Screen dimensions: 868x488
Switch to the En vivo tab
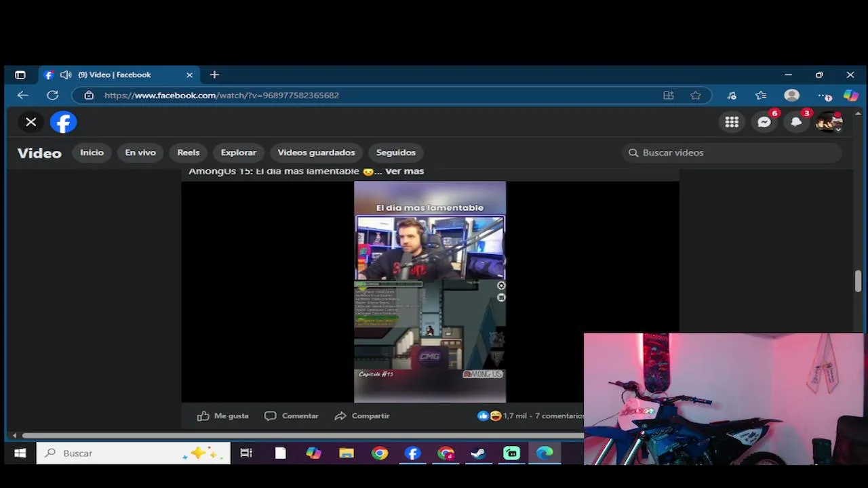click(140, 152)
